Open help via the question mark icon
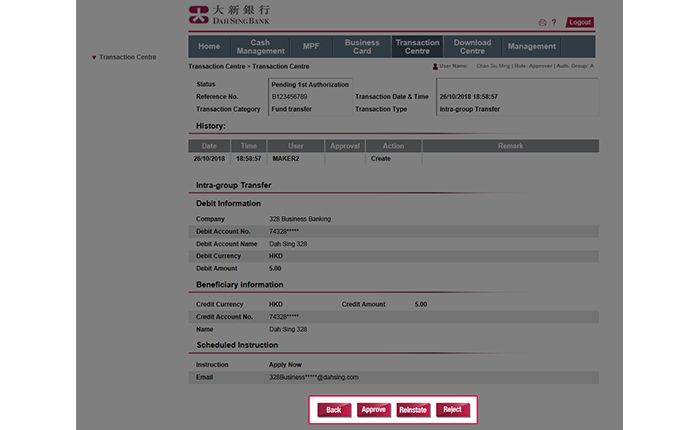 click(x=554, y=22)
